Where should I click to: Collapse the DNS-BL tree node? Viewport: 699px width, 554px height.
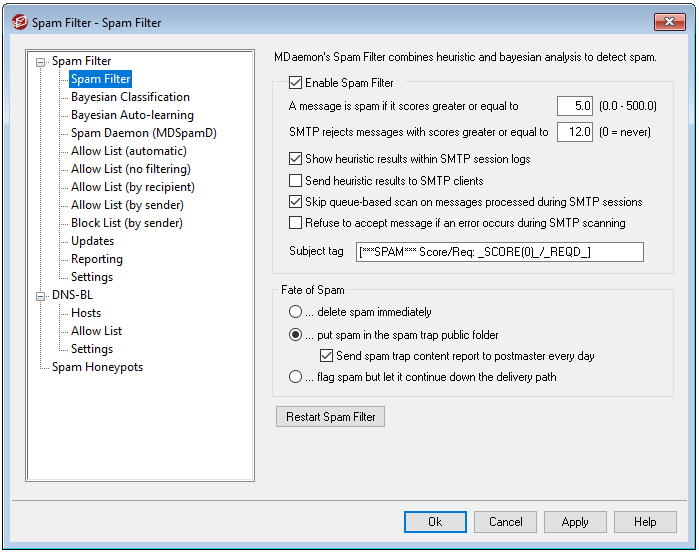click(41, 295)
